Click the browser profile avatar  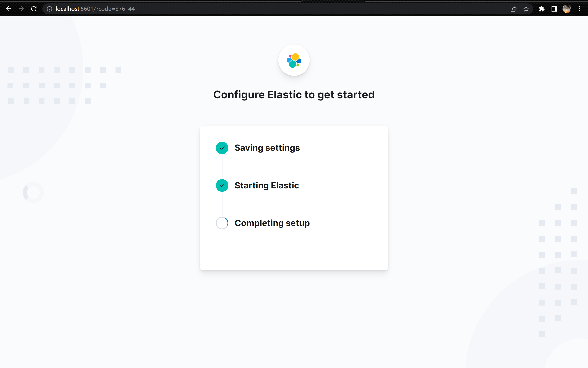point(567,9)
